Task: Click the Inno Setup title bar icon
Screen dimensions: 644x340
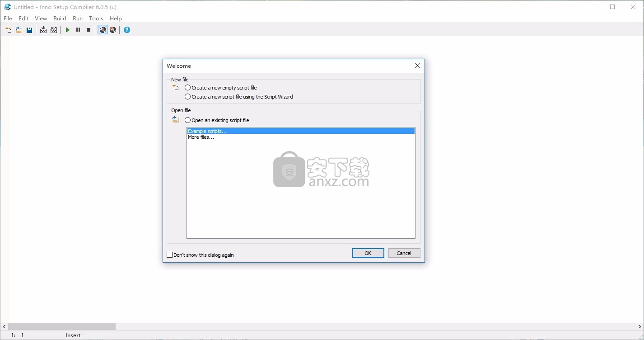Action: pos(8,7)
